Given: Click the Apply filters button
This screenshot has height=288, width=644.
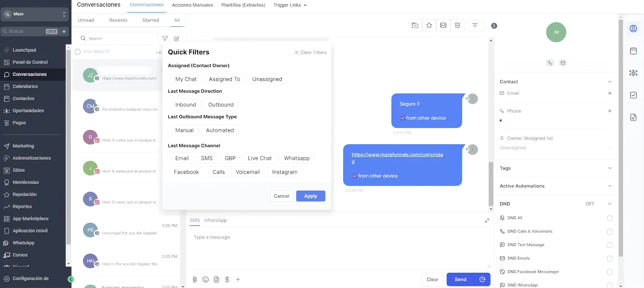Looking at the screenshot, I should (x=310, y=196).
